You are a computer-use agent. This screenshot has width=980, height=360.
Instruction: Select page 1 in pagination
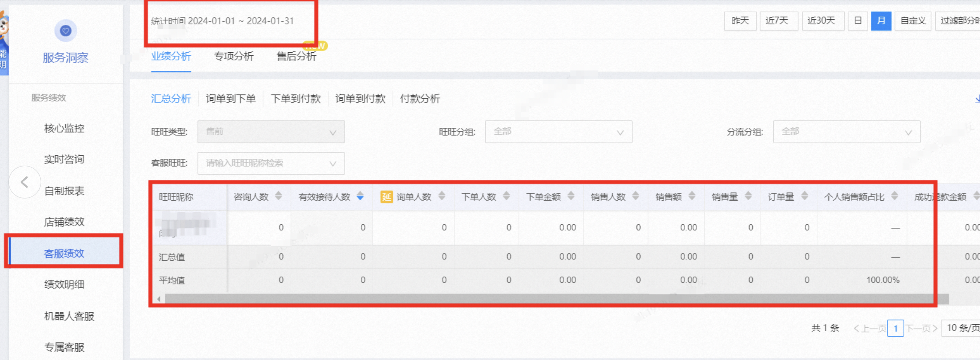point(895,328)
